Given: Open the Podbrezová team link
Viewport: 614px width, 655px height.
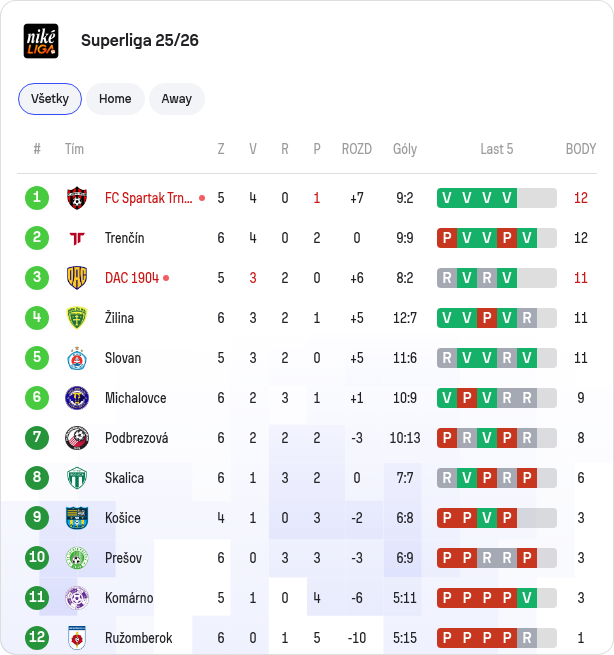Looking at the screenshot, I should click(x=137, y=438).
